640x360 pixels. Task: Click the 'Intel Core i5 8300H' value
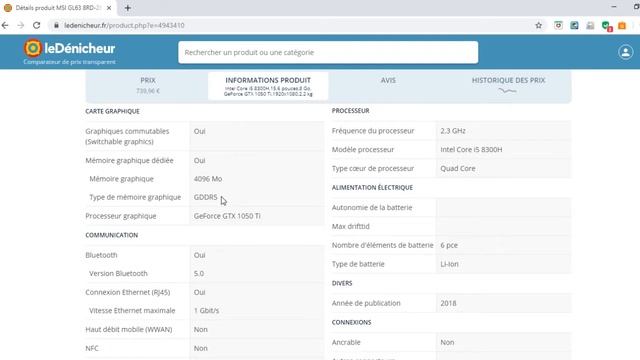(x=471, y=149)
